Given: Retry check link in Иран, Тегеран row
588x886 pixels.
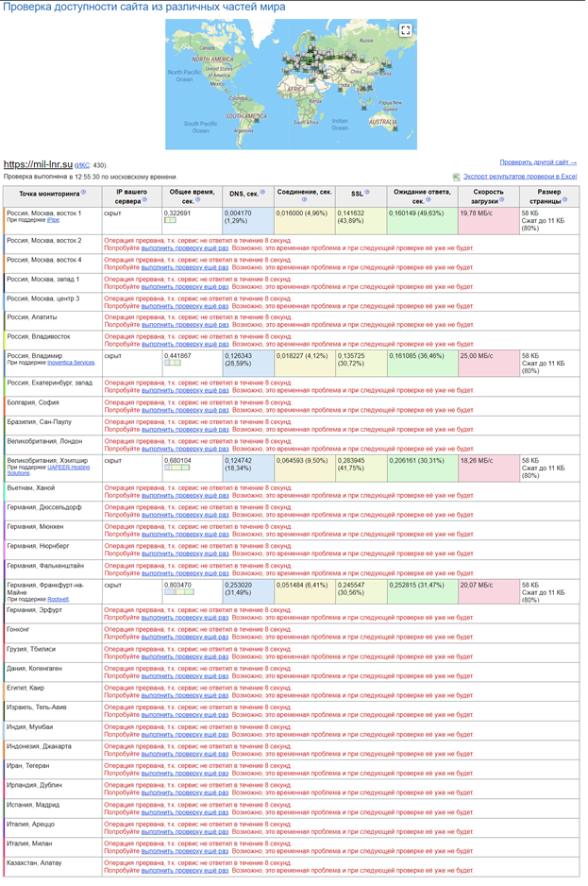Looking at the screenshot, I should pyautogui.click(x=185, y=773).
